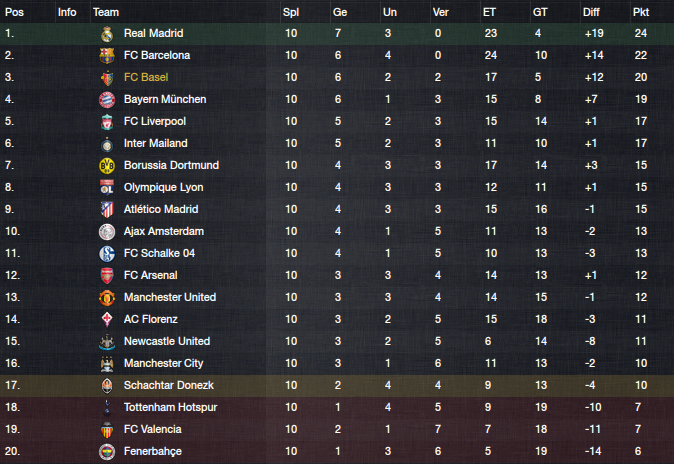Screen dimensions: 674x464
Task: Select the Schachtar Donezk table row
Action: tap(337, 385)
